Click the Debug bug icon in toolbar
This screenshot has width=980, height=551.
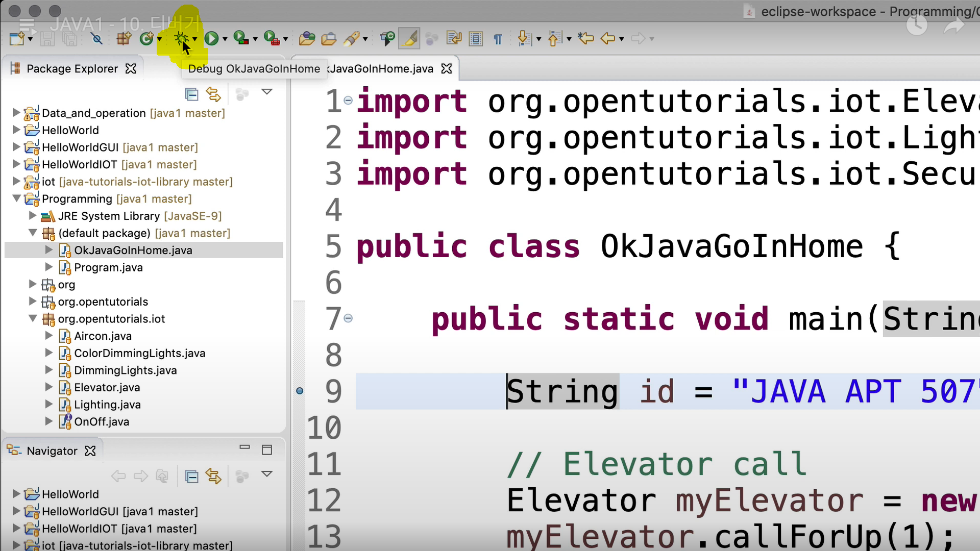(x=181, y=38)
